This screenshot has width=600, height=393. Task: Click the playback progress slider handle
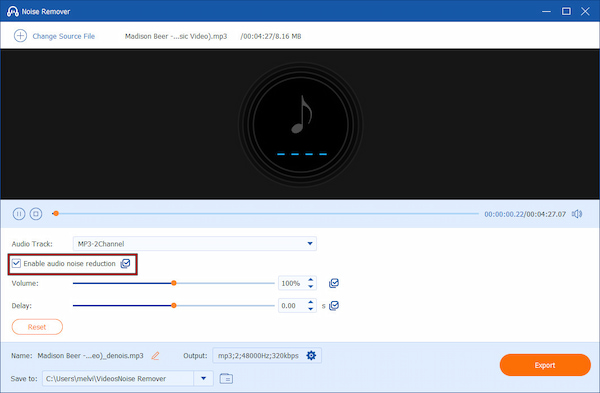[x=56, y=214]
